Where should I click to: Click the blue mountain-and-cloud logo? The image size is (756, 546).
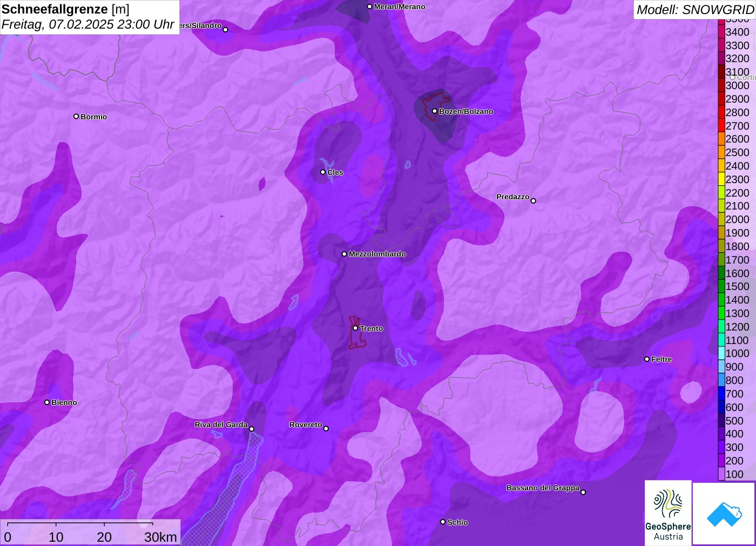click(x=724, y=514)
